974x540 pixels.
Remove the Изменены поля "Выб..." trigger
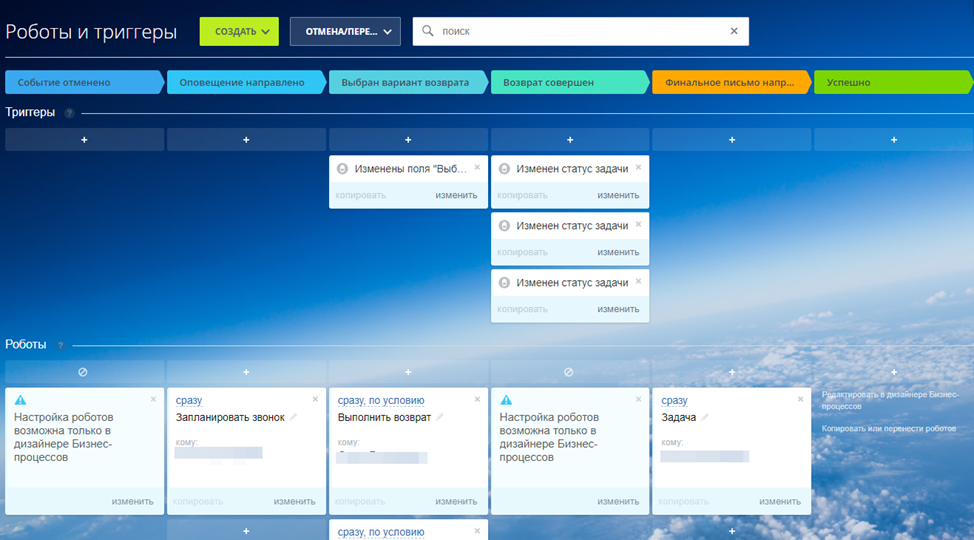[x=477, y=167]
